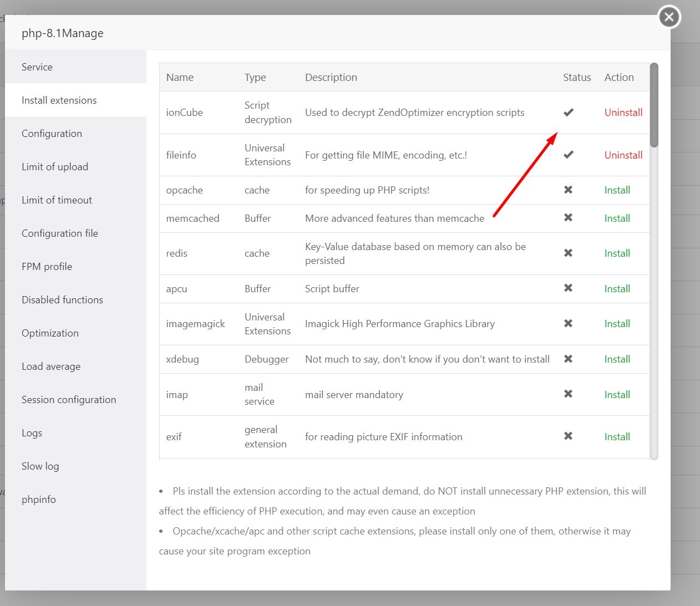Open the Slow log tab

40,466
